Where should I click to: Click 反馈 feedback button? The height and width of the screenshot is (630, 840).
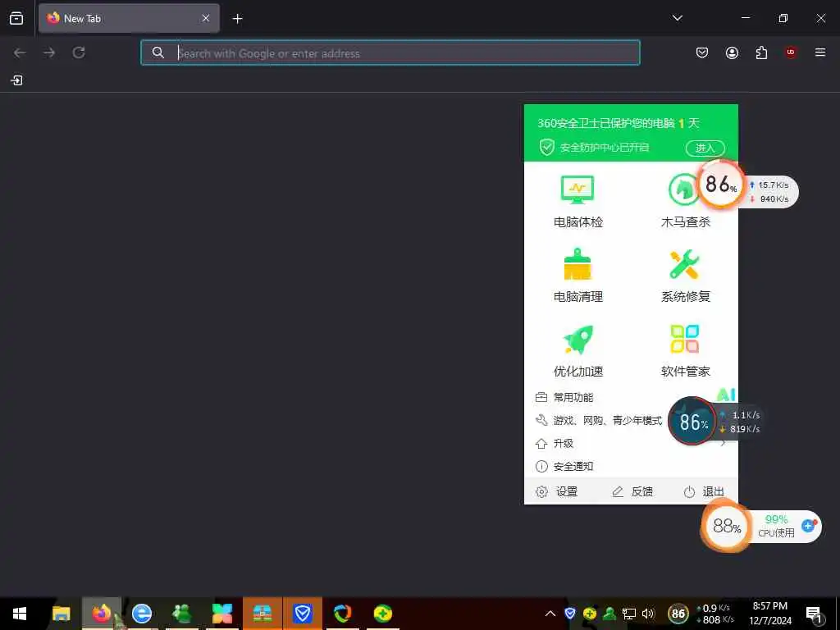(x=632, y=492)
